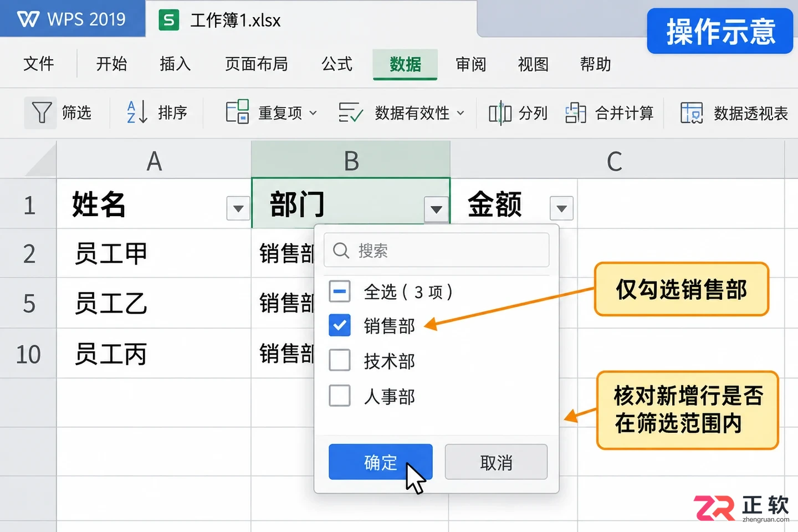Image resolution: width=798 pixels, height=532 pixels.
Task: Open the 帮助 tab
Action: [596, 64]
